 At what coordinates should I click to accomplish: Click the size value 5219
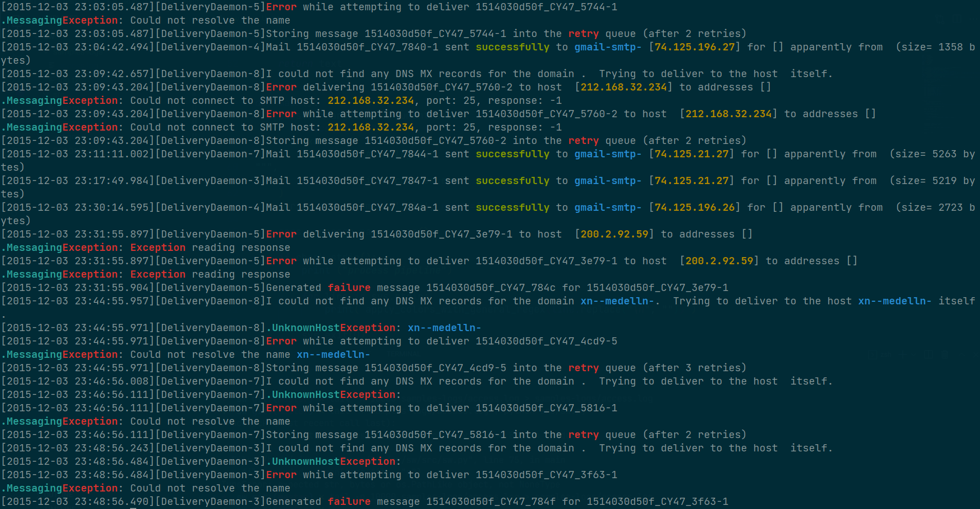(944, 180)
